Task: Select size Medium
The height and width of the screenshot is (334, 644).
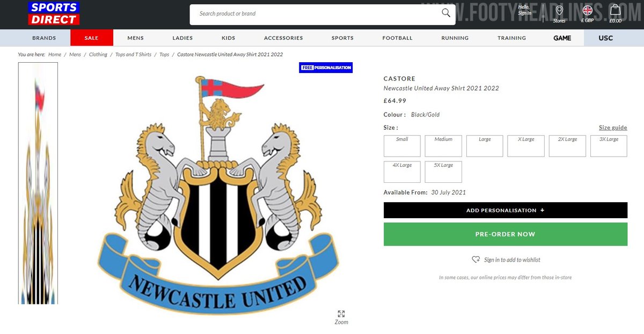Action: [443, 146]
